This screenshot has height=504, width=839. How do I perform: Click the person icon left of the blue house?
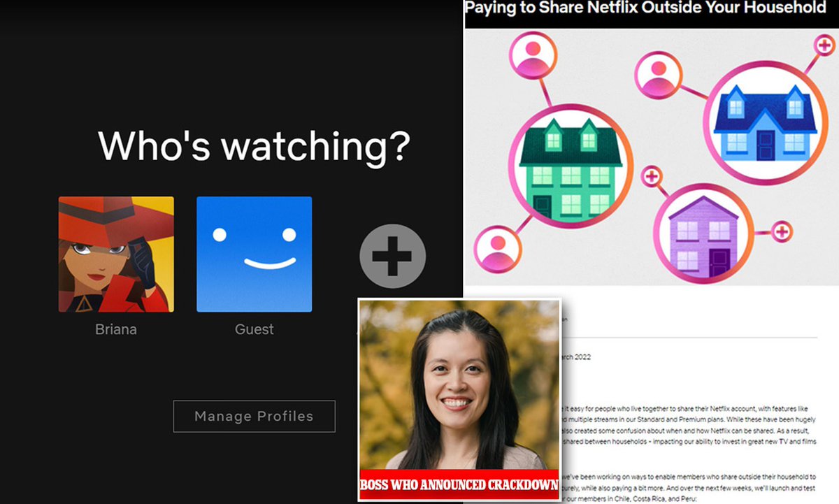pos(658,74)
